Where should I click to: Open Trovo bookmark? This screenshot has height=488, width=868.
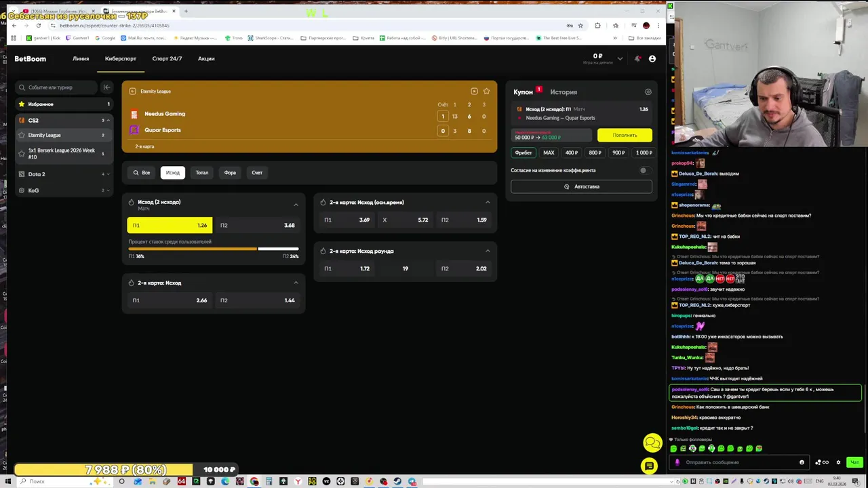point(234,38)
